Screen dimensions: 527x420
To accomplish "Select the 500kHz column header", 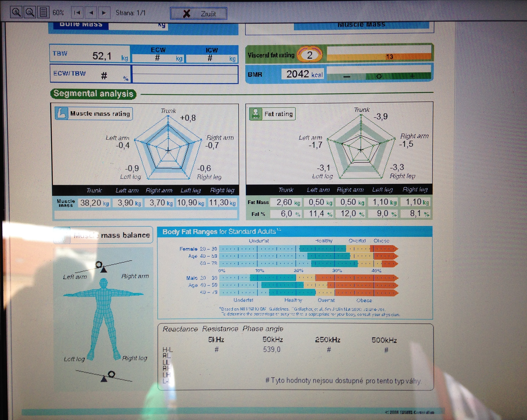I will click(384, 340).
